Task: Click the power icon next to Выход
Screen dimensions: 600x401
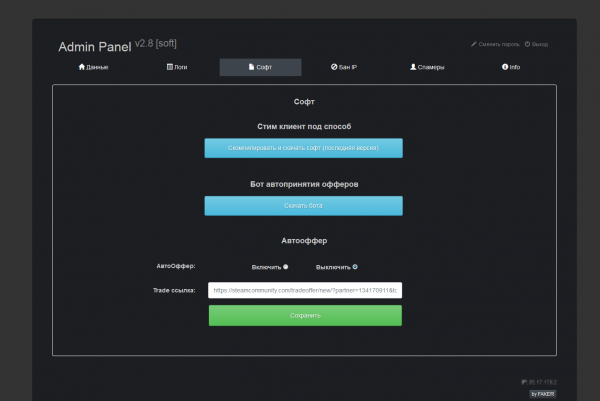Action: tap(527, 44)
